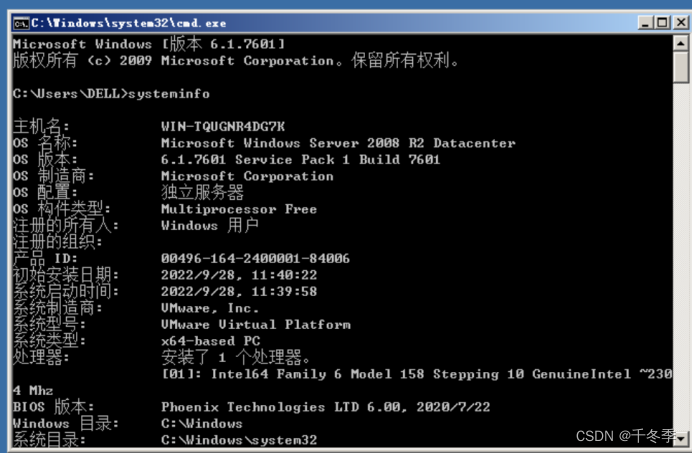Click the cmd.exe system menu icon

pos(21,23)
